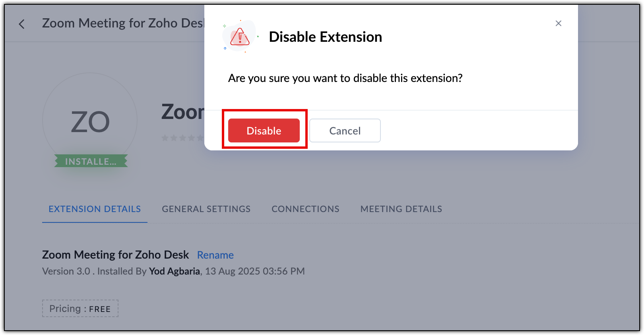Select the Connections tab
This screenshot has width=644, height=335.
(305, 209)
